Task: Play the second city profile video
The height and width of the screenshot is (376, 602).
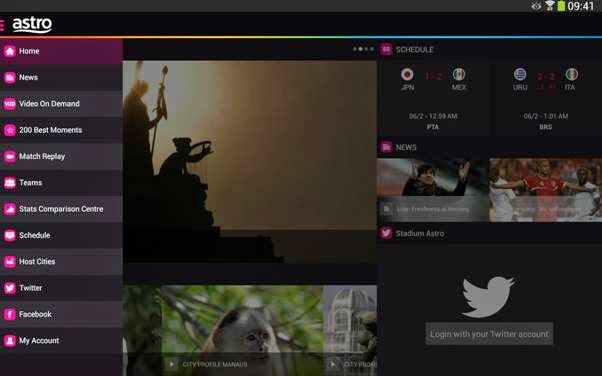Action: tap(333, 364)
